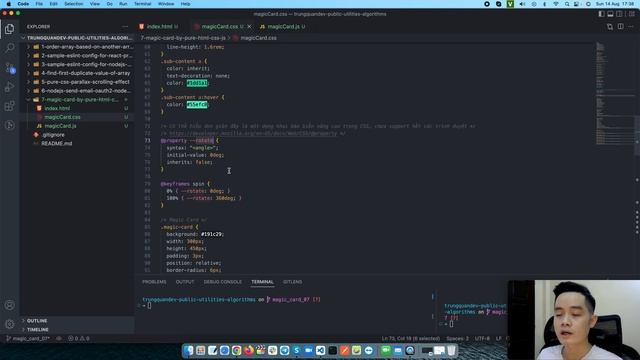This screenshot has width=640, height=360.
Task: Open the Search view in activity bar
Action: [x=9, y=48]
